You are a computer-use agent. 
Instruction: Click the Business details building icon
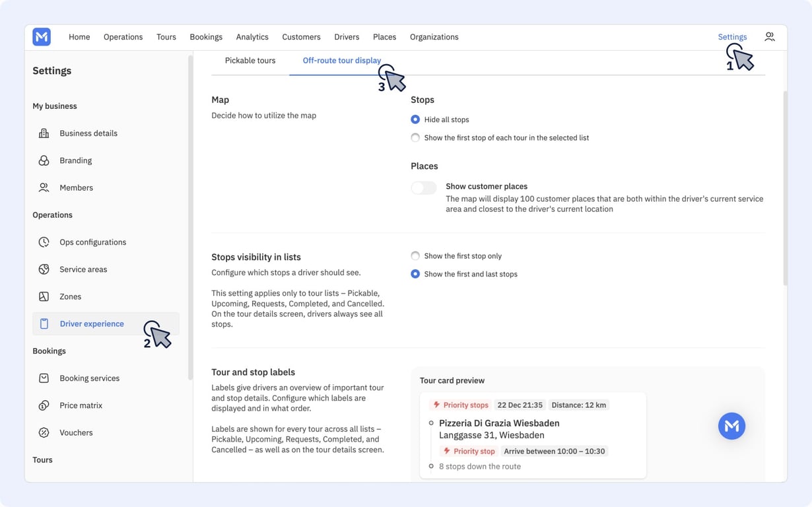click(44, 133)
